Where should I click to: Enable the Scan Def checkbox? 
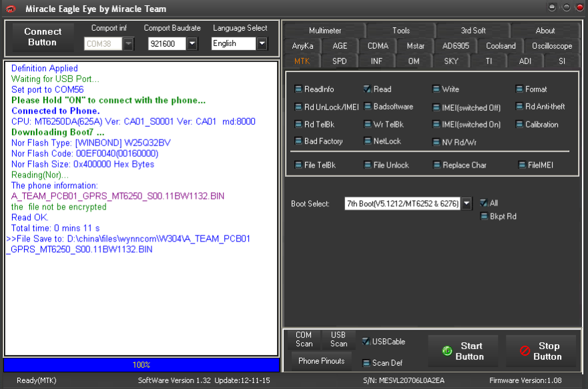[366, 363]
